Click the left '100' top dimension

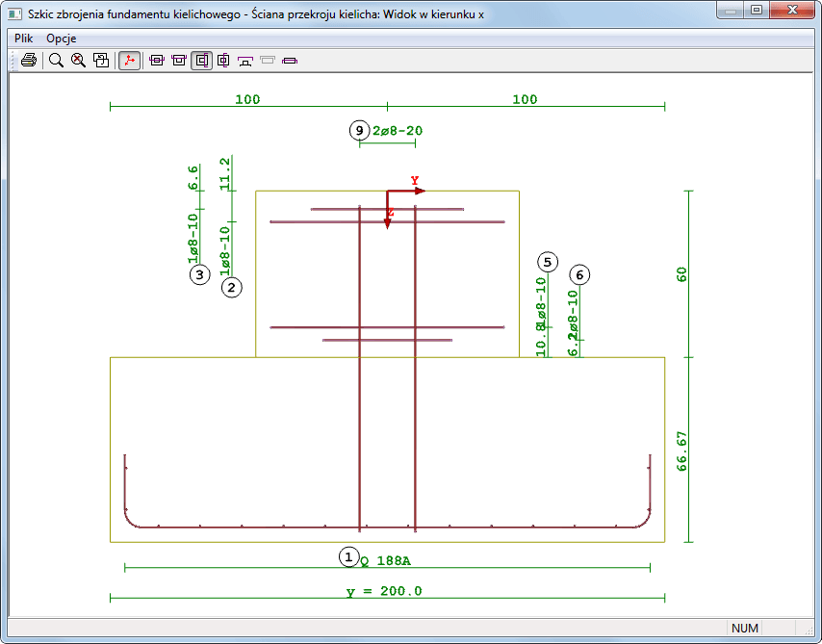coord(247,99)
